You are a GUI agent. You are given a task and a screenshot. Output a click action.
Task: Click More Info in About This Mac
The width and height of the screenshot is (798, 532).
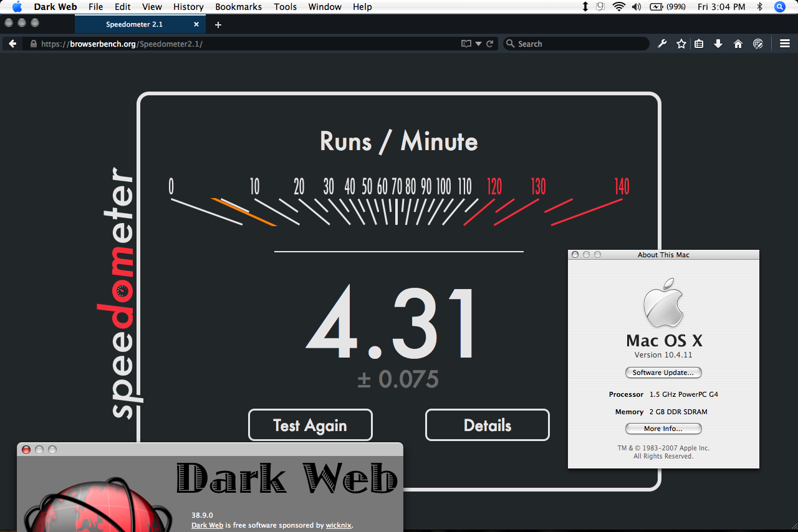[x=663, y=429]
